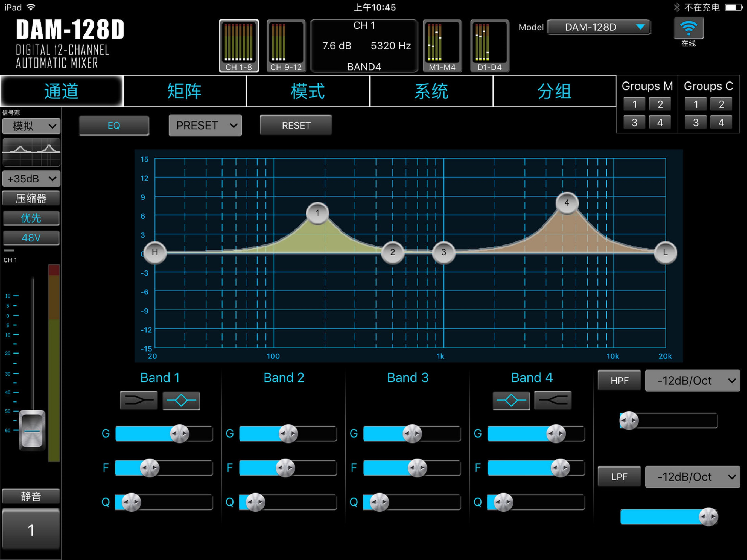
Task: Select Band 1 low-shelf filter shape icon
Action: click(139, 401)
